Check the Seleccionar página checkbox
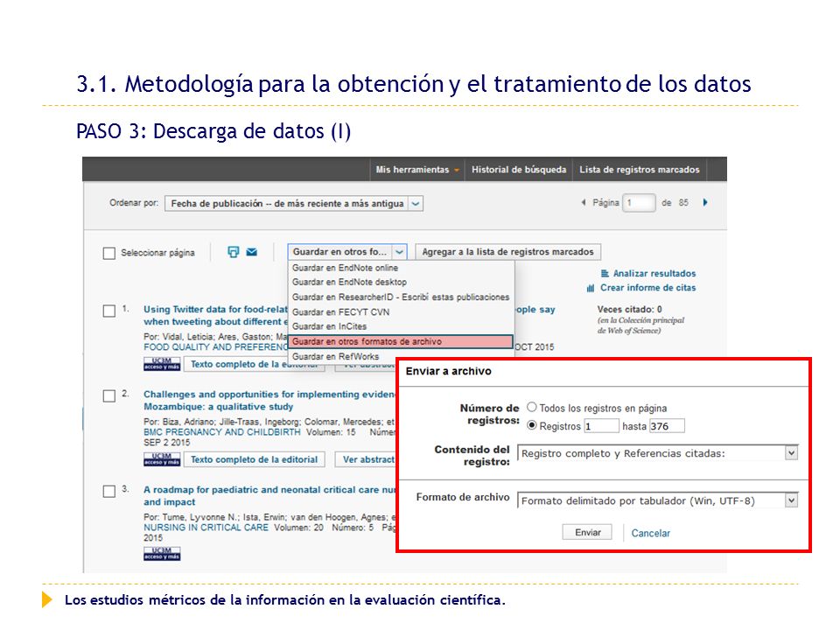The width and height of the screenshot is (840, 630). coord(108,253)
